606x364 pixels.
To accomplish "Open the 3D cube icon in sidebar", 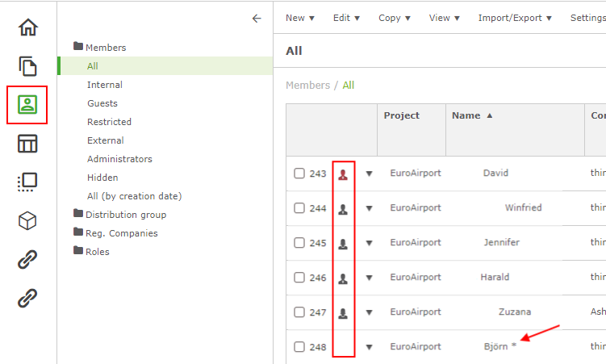I will click(27, 221).
